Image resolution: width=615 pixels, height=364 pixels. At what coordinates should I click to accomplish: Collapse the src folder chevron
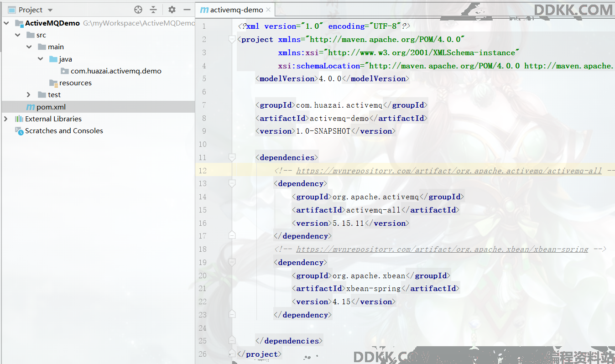coord(18,35)
